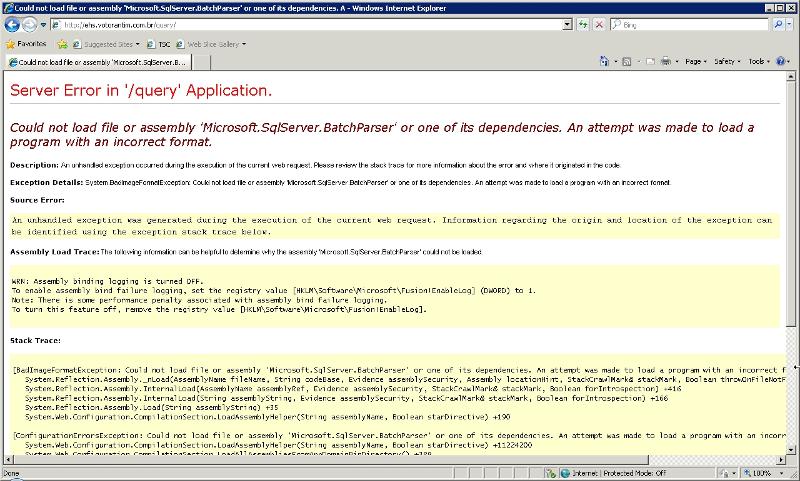Viewport: 800px width, 481px height.
Task: Open a new blank tab button
Action: pos(202,62)
